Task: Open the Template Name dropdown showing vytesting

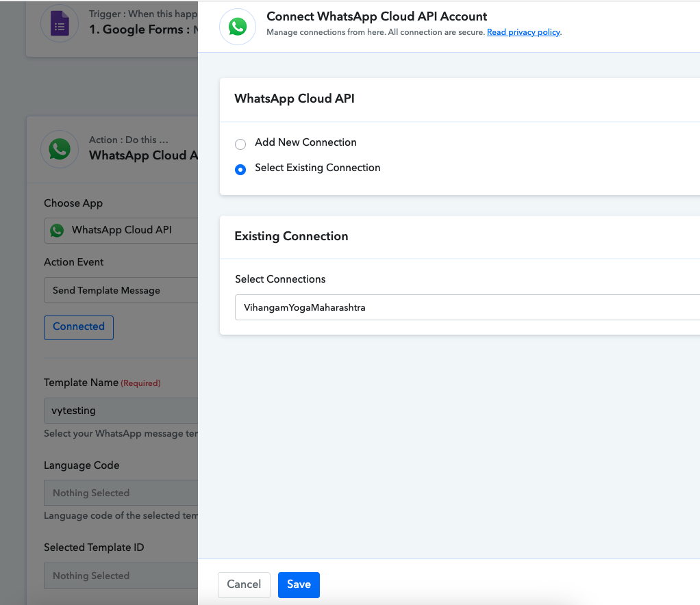Action: (121, 411)
